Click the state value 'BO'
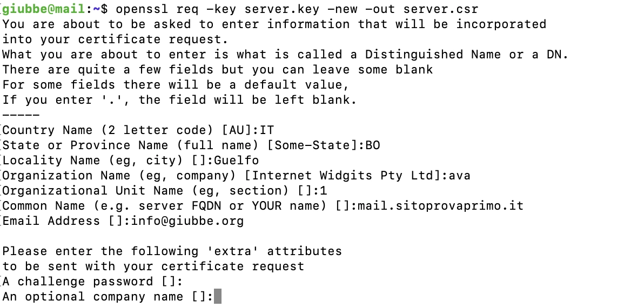Viewport: 644px width, 307px height. [373, 145]
